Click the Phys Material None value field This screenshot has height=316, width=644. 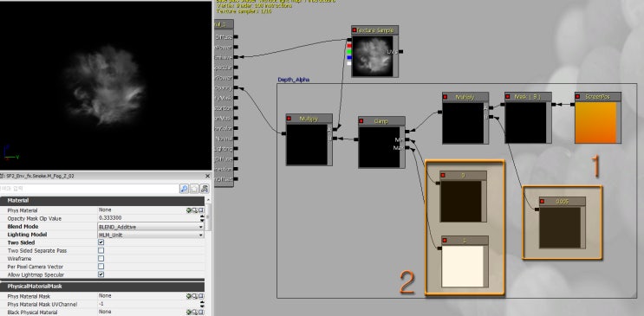point(141,210)
